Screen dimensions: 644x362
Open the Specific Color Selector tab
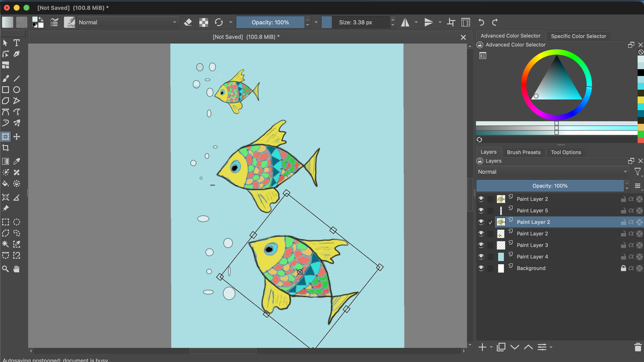[579, 36]
